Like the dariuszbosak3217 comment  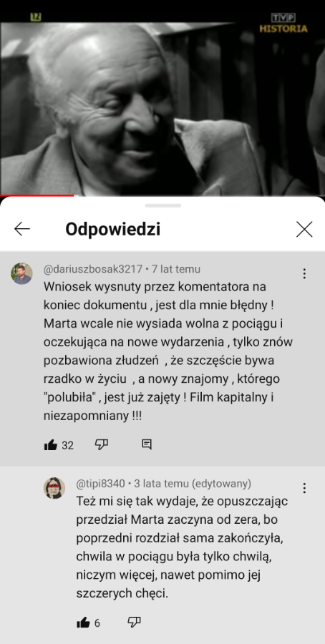tap(51, 445)
